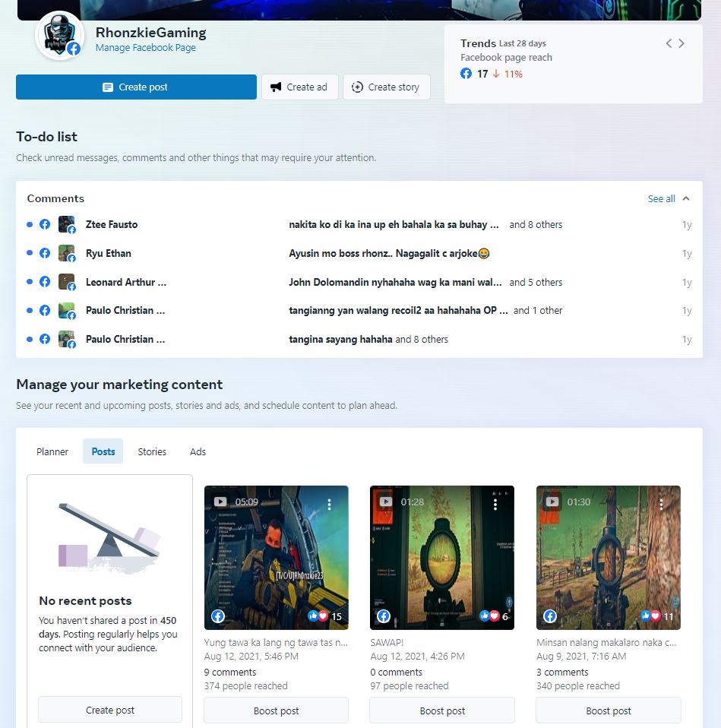This screenshot has width=721, height=728.
Task: Boost the SAWAP! post
Action: click(x=442, y=711)
